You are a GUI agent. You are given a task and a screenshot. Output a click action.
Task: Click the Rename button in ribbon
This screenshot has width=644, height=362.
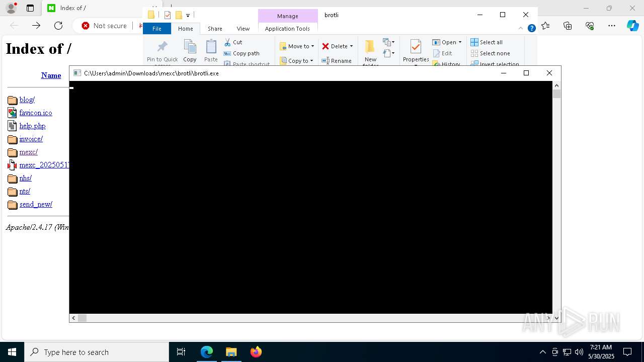(x=337, y=61)
